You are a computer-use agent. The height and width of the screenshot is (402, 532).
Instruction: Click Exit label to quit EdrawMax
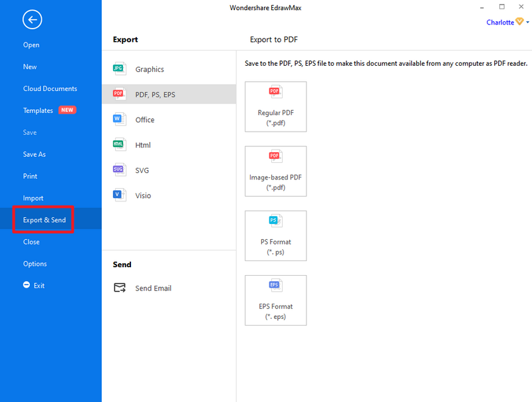click(x=39, y=286)
